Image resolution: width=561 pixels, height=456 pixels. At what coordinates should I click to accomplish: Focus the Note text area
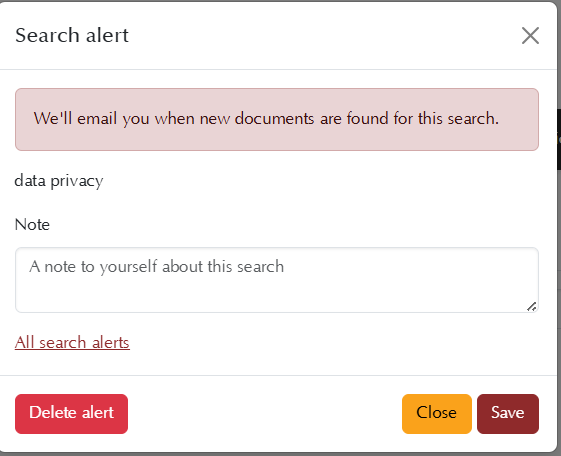pos(277,280)
